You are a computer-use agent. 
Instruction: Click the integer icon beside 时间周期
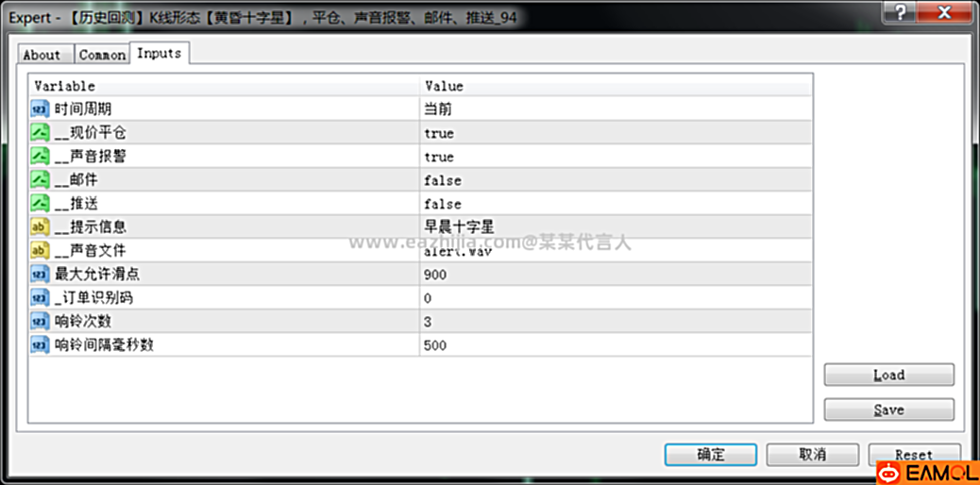coord(40,109)
